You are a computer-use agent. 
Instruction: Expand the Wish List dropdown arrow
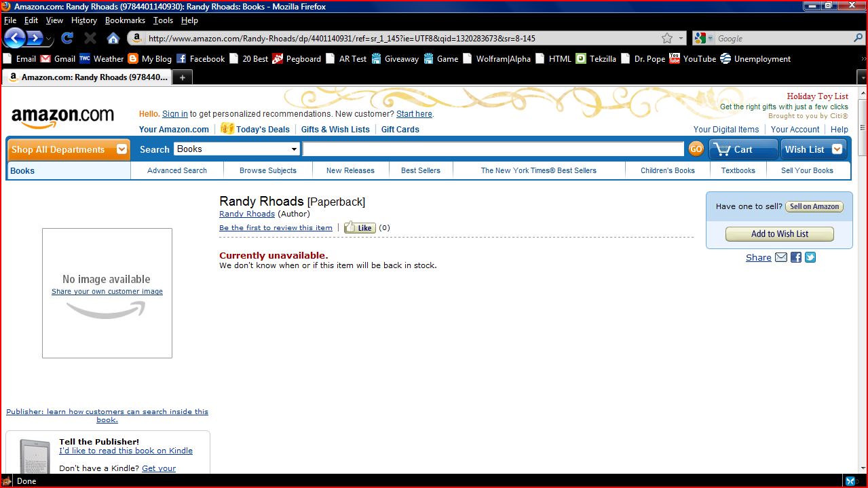[837, 149]
